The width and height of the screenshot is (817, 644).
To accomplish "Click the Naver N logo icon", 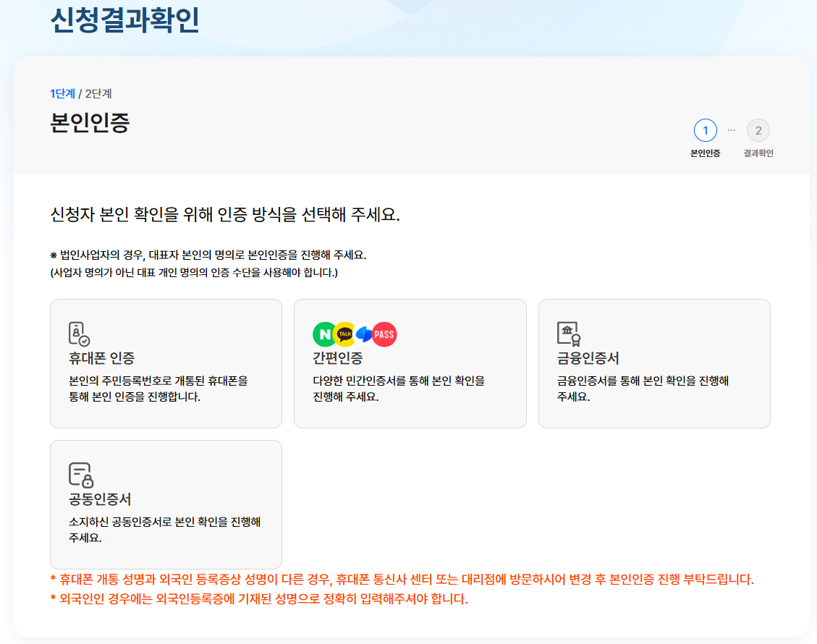I will [324, 334].
